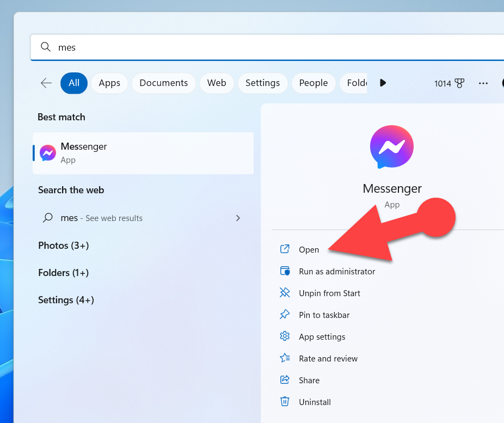Select the Messenger App best match result
504x423 pixels.
coord(143,153)
